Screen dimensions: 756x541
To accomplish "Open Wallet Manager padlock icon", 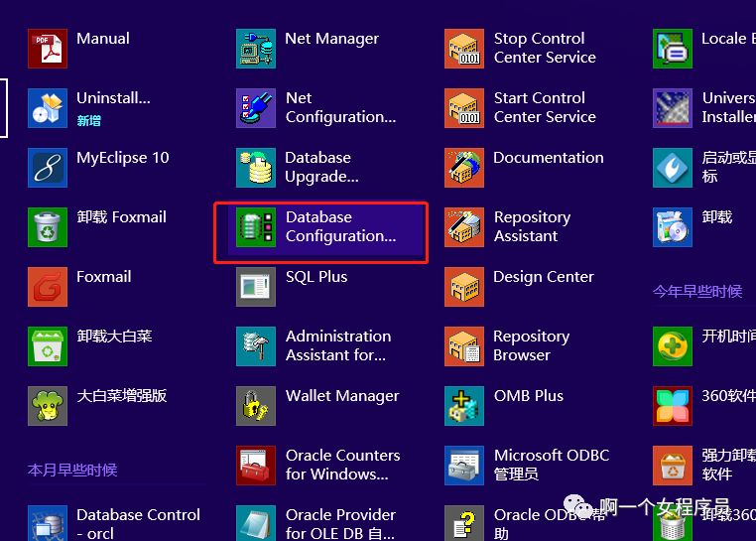I will [256, 406].
